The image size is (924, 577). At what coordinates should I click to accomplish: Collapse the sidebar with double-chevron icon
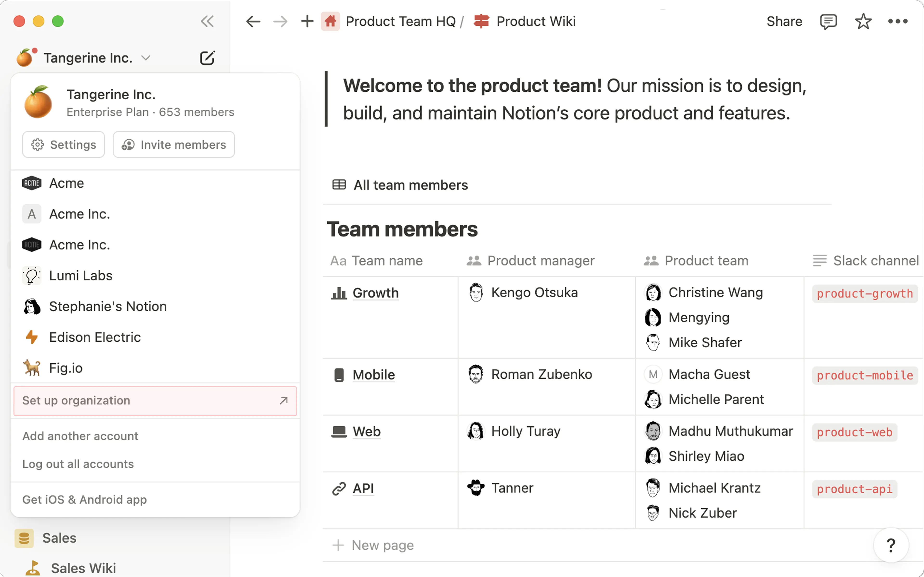pos(207,21)
